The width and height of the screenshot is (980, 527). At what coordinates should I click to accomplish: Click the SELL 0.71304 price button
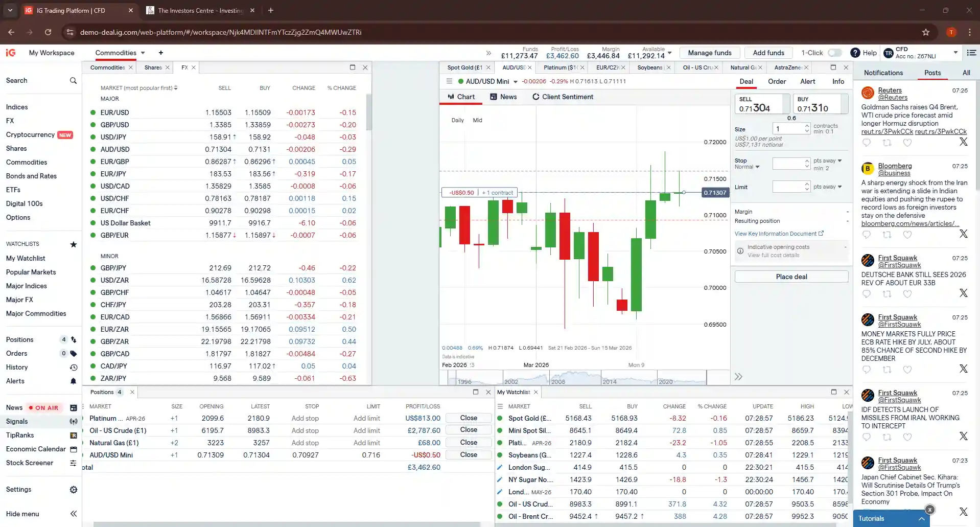(x=762, y=104)
